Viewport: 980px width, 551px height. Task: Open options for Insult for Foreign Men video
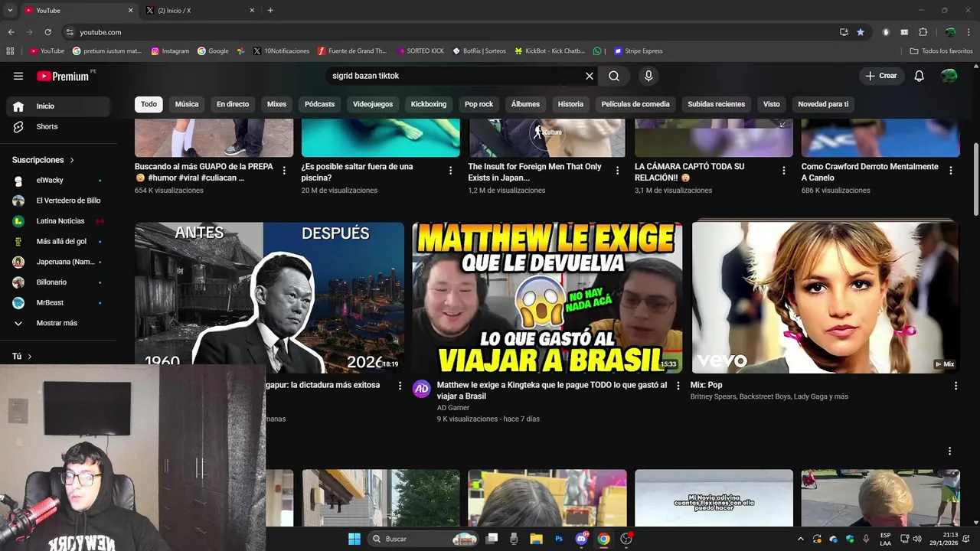point(617,171)
